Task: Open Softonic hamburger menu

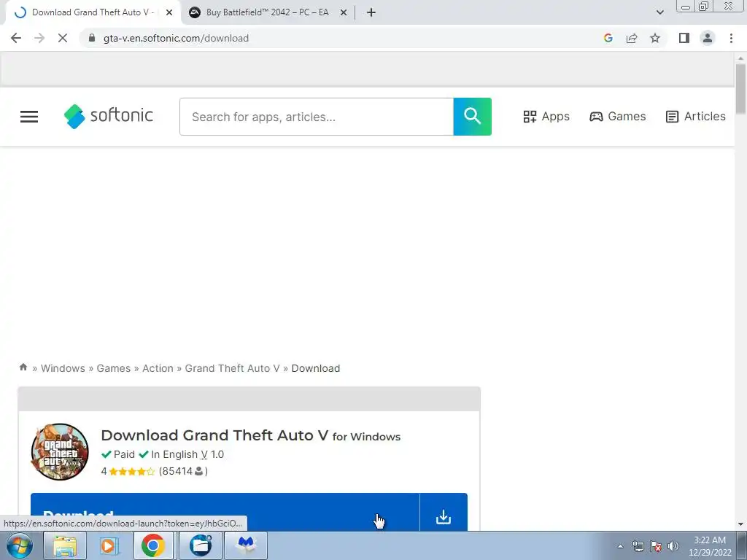Action: click(29, 117)
